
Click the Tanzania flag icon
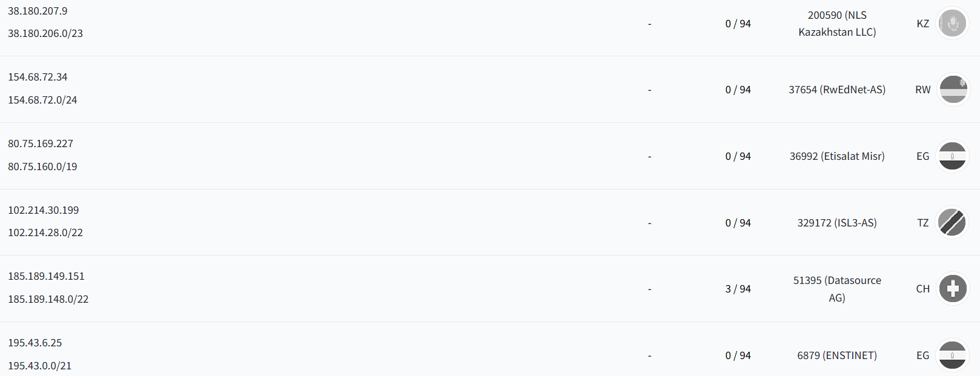point(953,223)
